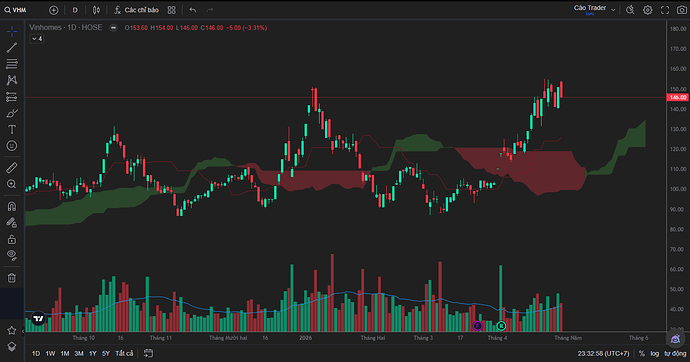Open the indicator templates grid icon
690x362 pixels.
click(172, 10)
